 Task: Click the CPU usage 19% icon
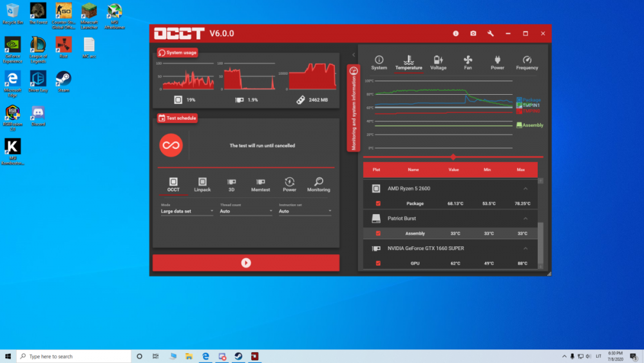click(178, 100)
